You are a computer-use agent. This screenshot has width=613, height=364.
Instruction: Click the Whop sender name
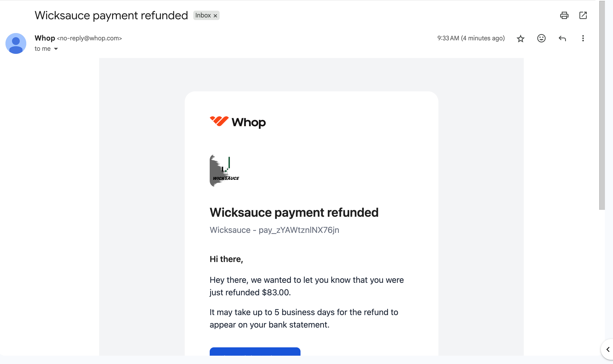[45, 38]
